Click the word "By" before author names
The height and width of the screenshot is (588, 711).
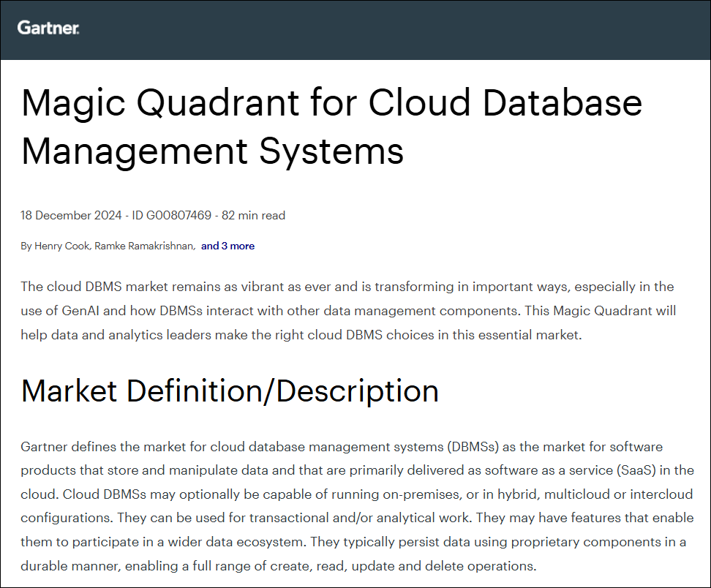pos(26,246)
